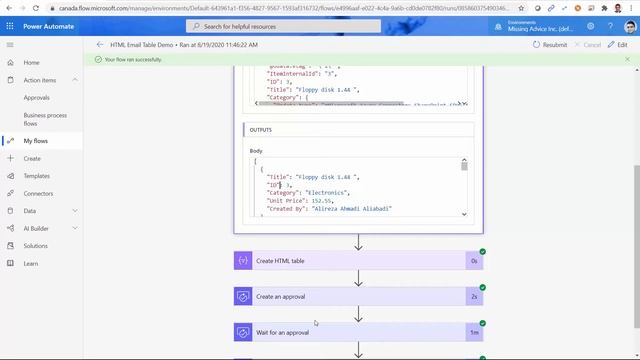Click the Learn label in sidebar

pyautogui.click(x=31, y=263)
